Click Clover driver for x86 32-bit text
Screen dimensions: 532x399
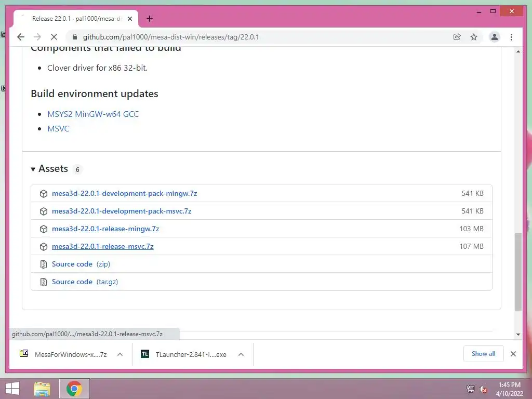[x=97, y=68]
